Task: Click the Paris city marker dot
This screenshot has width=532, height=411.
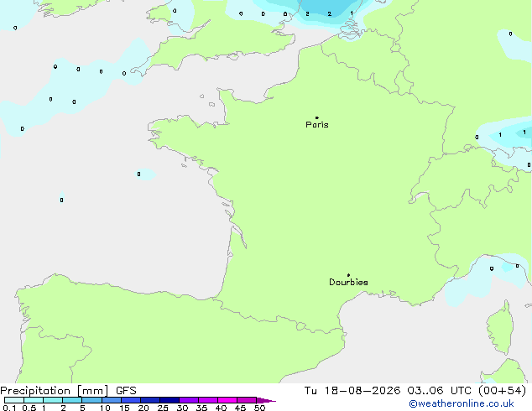Action: coord(317,117)
